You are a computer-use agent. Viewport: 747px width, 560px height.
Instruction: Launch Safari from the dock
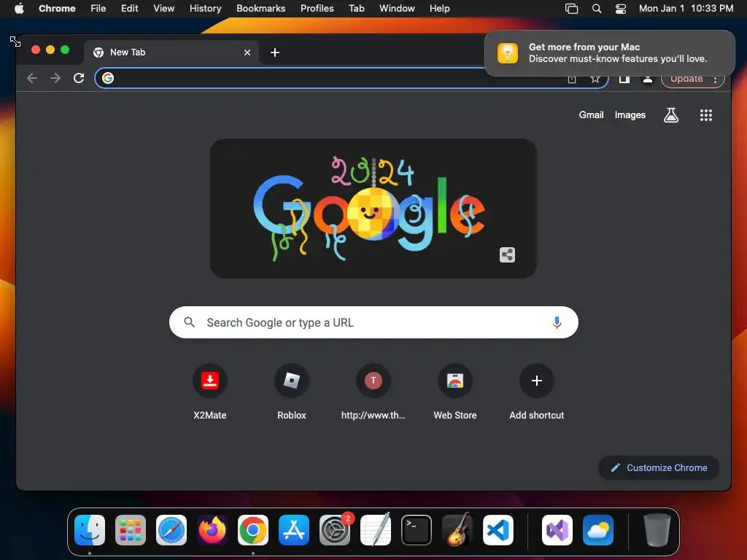tap(171, 530)
